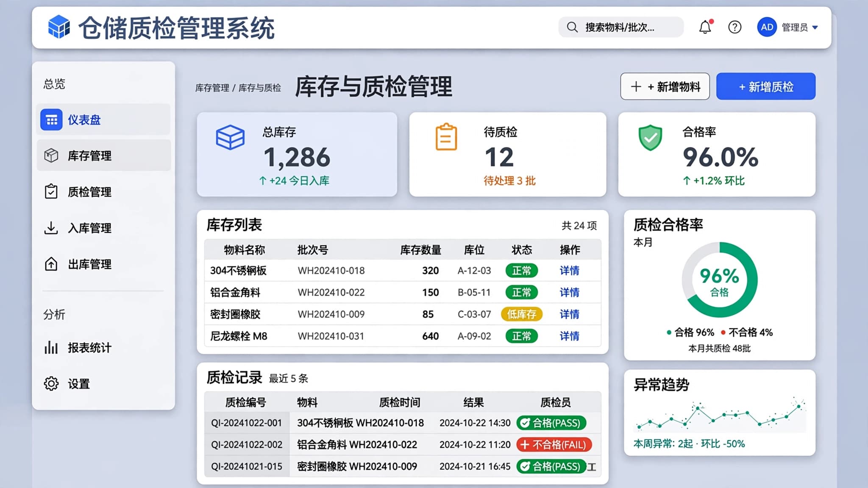View 详情 for 密封圈橡胶
The width and height of the screenshot is (868, 488).
[569, 314]
